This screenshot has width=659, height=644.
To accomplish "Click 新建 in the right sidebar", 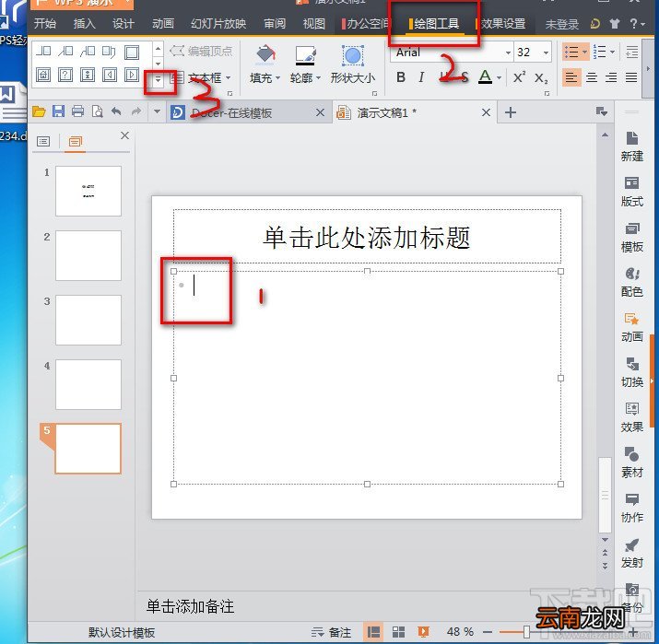I will [x=632, y=146].
